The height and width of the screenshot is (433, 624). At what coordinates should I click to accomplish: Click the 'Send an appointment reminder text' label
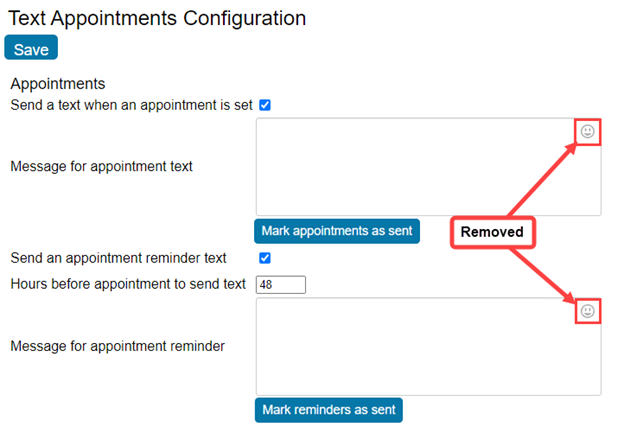coord(118,258)
